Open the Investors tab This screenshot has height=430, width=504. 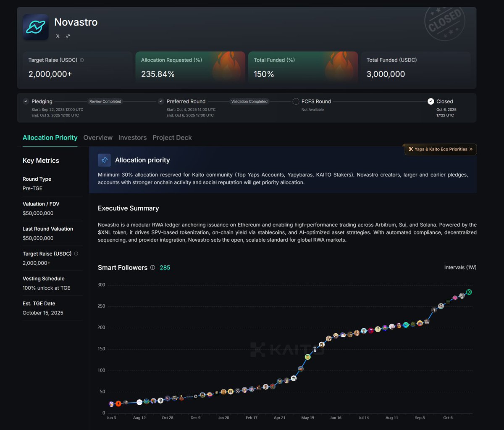click(132, 137)
